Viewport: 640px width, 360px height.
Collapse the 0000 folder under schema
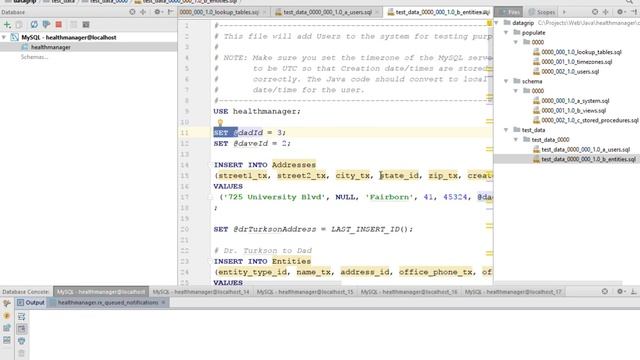(516, 91)
